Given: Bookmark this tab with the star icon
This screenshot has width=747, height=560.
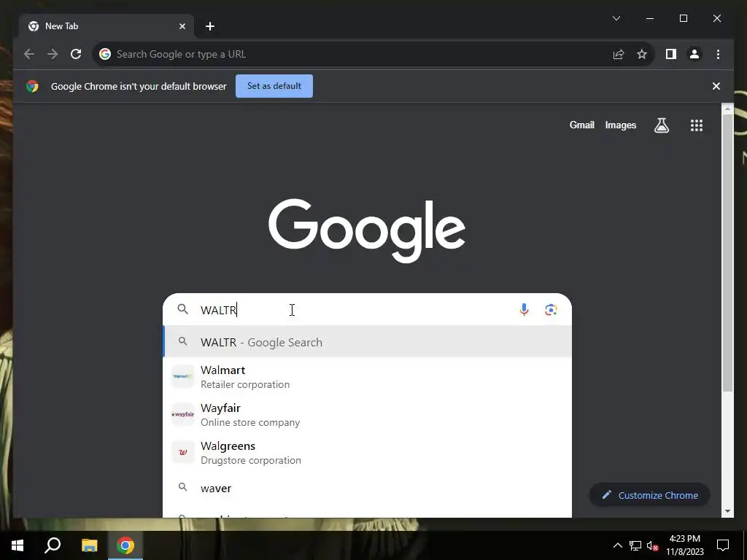Looking at the screenshot, I should click(642, 54).
